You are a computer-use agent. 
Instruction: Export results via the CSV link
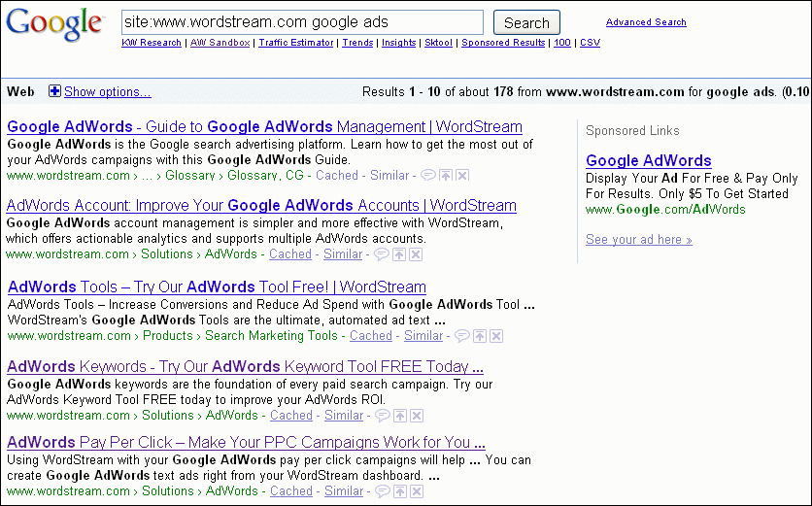pyautogui.click(x=590, y=43)
